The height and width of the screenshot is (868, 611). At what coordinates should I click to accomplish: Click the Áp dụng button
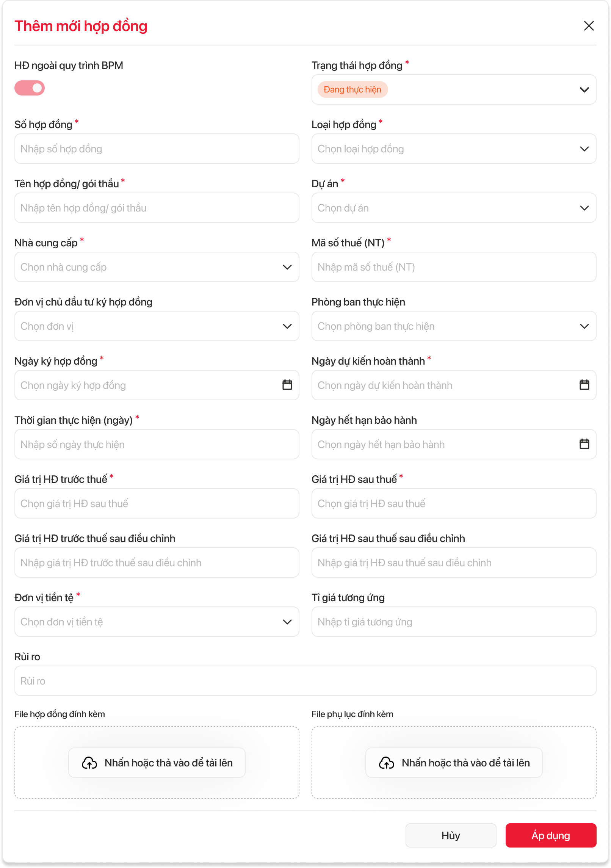coord(551,835)
